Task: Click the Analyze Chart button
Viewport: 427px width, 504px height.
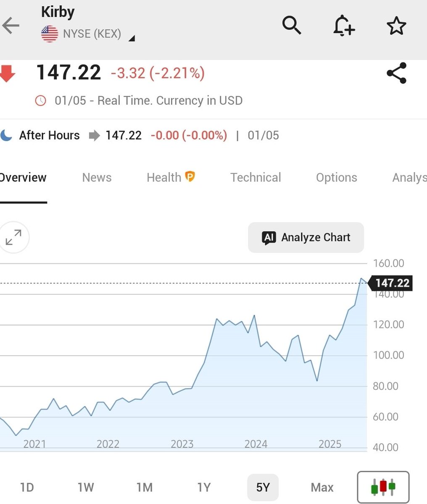Action: click(306, 237)
